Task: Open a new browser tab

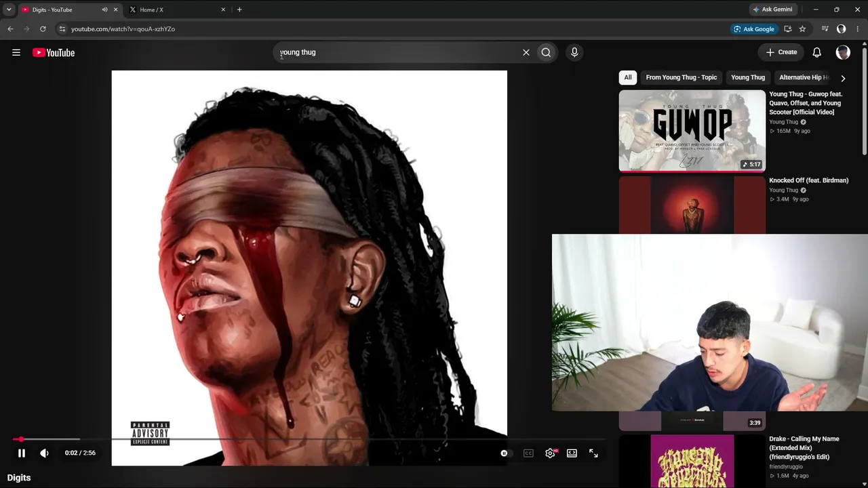Action: pos(239,9)
